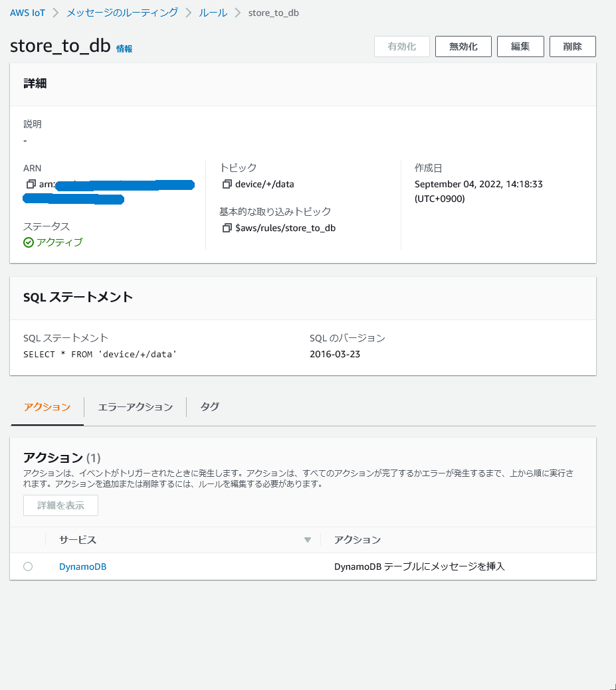Sort actions by the サービス column arrow
The width and height of the screenshot is (616, 690).
click(x=308, y=540)
